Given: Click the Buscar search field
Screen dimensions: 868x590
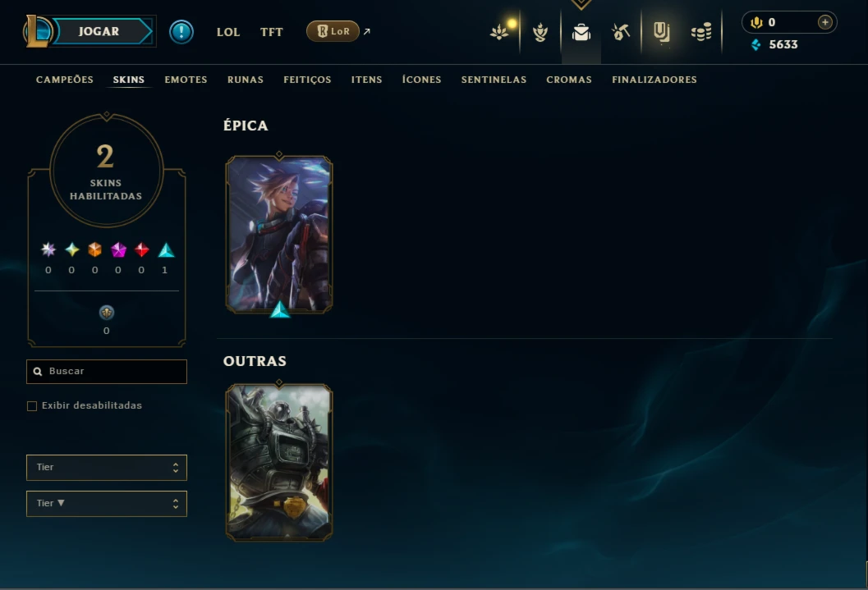Looking at the screenshot, I should [107, 372].
